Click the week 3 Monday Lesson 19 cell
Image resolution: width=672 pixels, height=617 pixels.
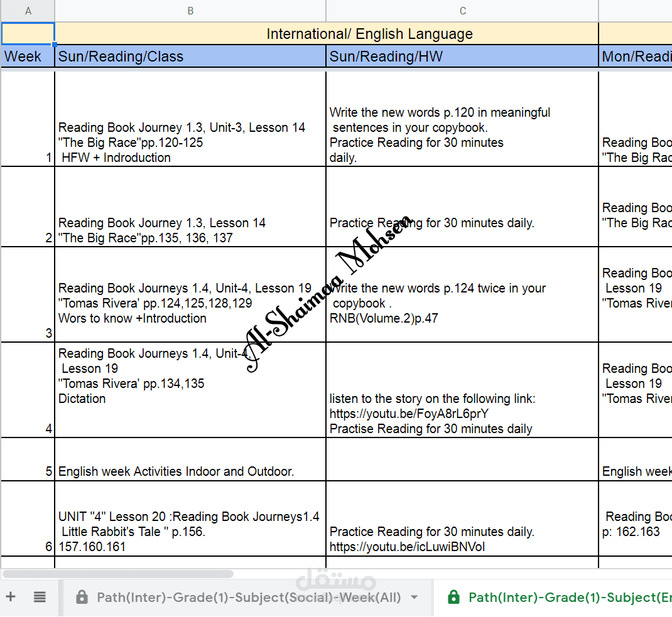[636, 294]
